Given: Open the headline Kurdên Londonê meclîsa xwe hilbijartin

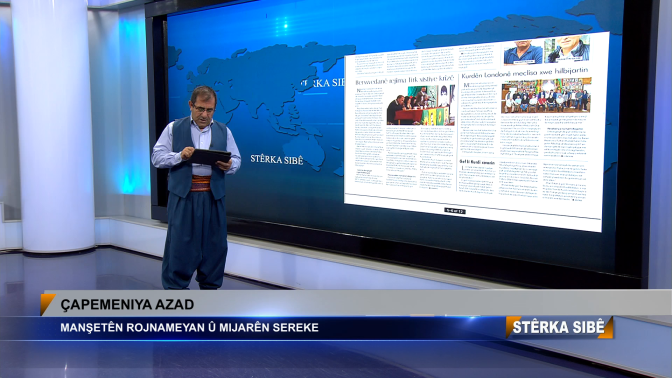Looking at the screenshot, I should (x=525, y=73).
